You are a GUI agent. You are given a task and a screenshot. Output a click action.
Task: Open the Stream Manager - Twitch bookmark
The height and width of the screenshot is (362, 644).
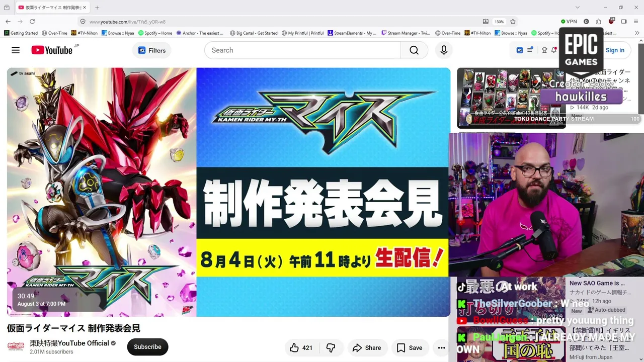pyautogui.click(x=406, y=33)
